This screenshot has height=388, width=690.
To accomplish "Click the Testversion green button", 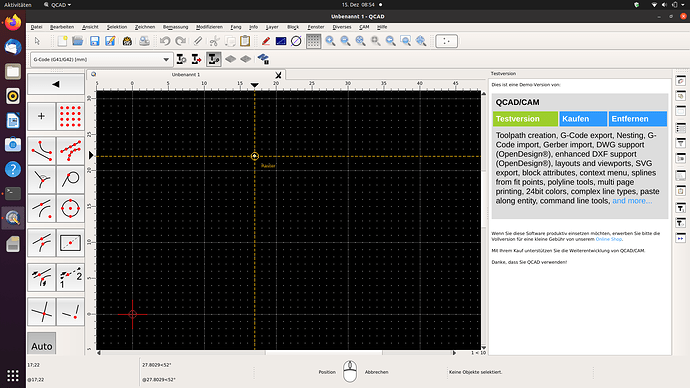I will (525, 119).
